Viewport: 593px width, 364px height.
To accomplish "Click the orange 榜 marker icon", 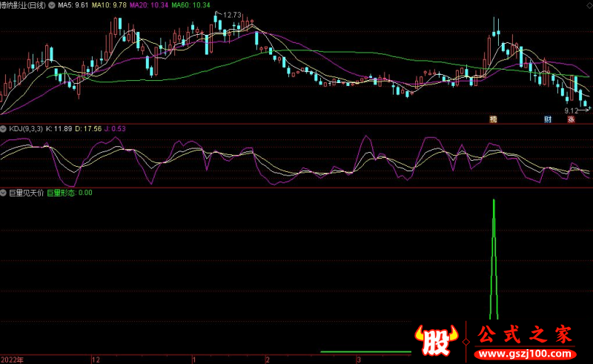I will (492, 119).
